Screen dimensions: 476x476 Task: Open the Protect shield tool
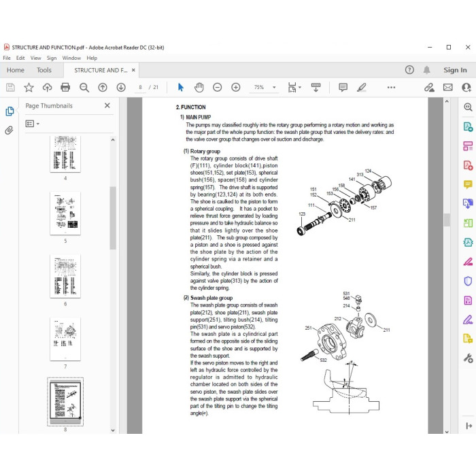468,281
